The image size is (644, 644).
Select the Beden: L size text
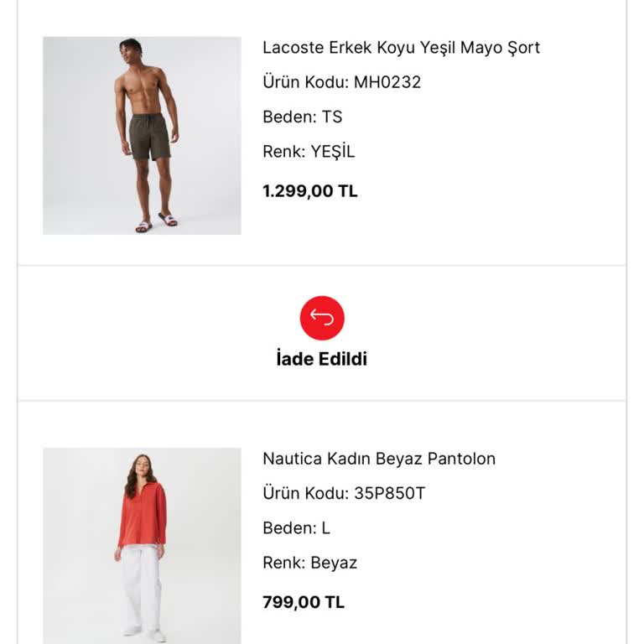(x=296, y=527)
